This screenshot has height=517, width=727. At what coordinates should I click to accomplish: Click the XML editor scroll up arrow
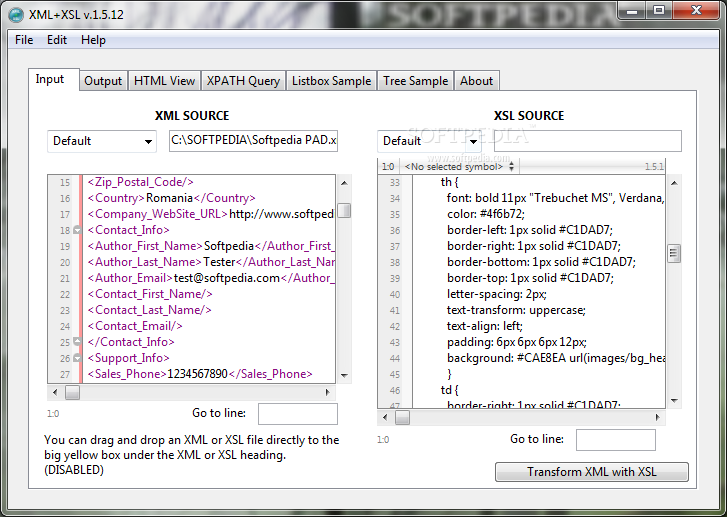coord(344,183)
